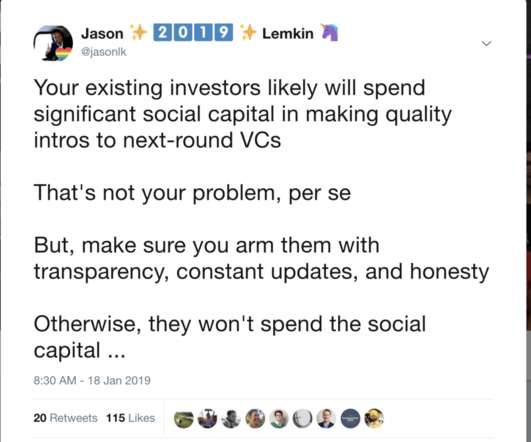Click the display name 'Jason'
This screenshot has width=531, height=442.
pyautogui.click(x=102, y=34)
